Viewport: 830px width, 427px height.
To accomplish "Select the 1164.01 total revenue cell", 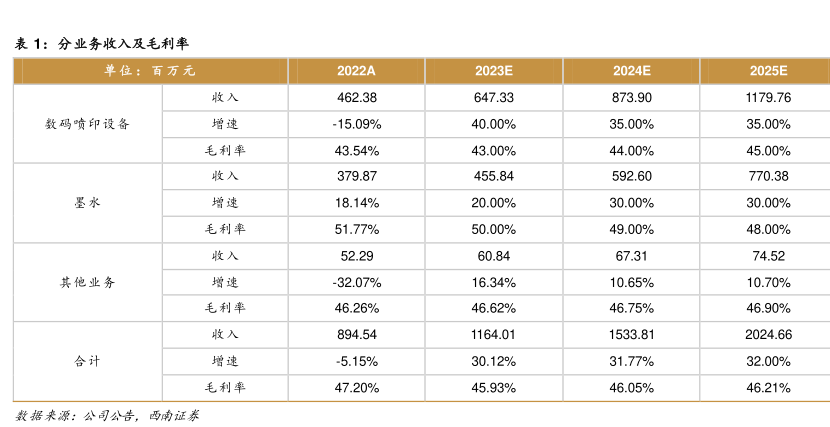I will [494, 334].
